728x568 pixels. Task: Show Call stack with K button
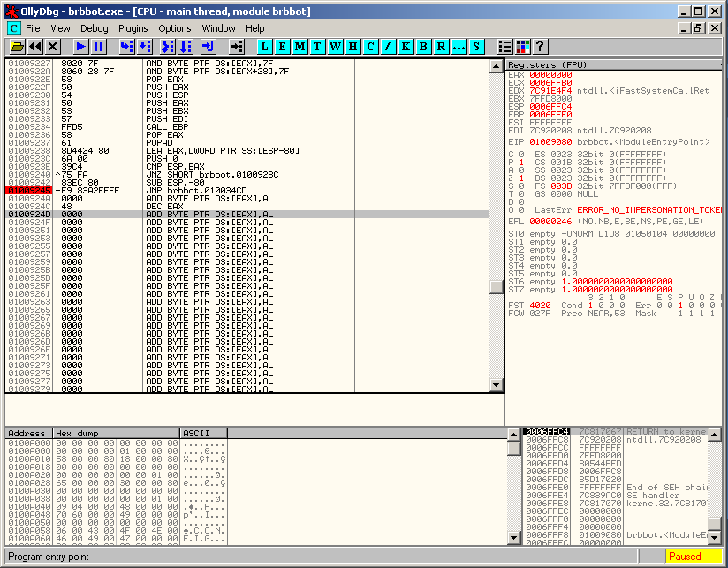406,46
